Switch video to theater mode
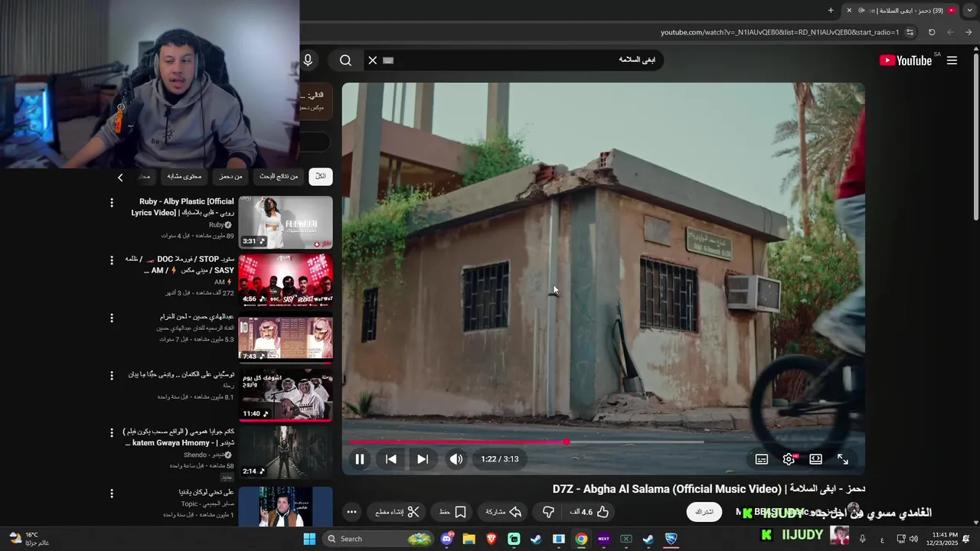The image size is (980, 551). pyautogui.click(x=816, y=459)
